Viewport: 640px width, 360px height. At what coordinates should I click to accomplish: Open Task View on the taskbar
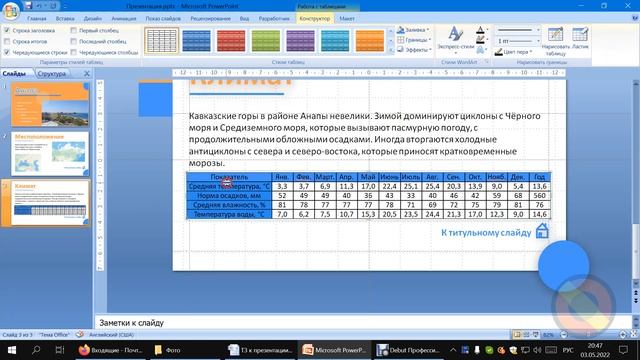coord(60,350)
